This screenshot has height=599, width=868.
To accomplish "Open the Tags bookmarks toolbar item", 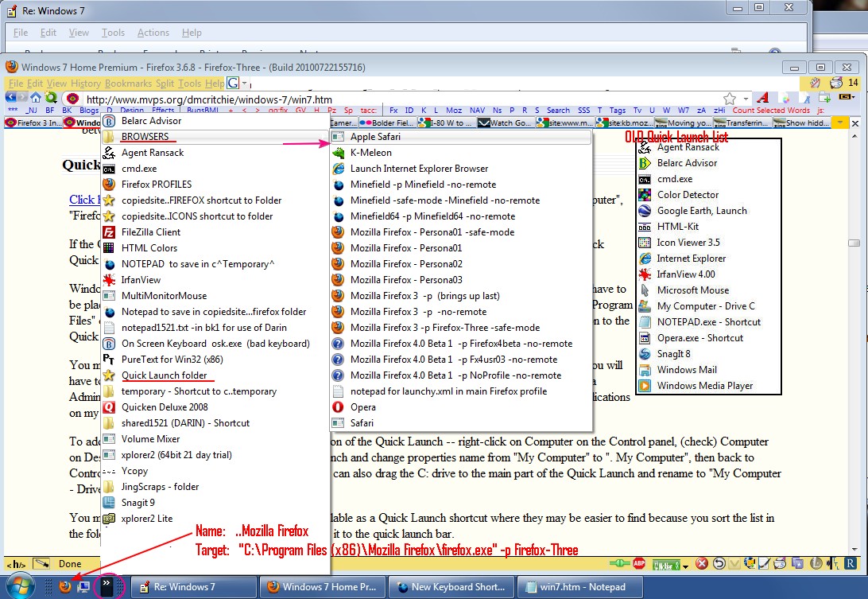I will 618,111.
